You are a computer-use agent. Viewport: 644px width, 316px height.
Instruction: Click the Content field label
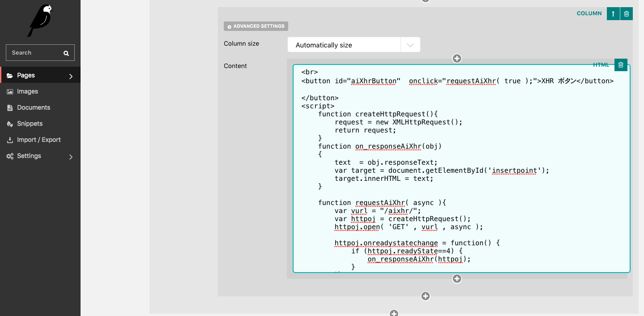[x=235, y=66]
